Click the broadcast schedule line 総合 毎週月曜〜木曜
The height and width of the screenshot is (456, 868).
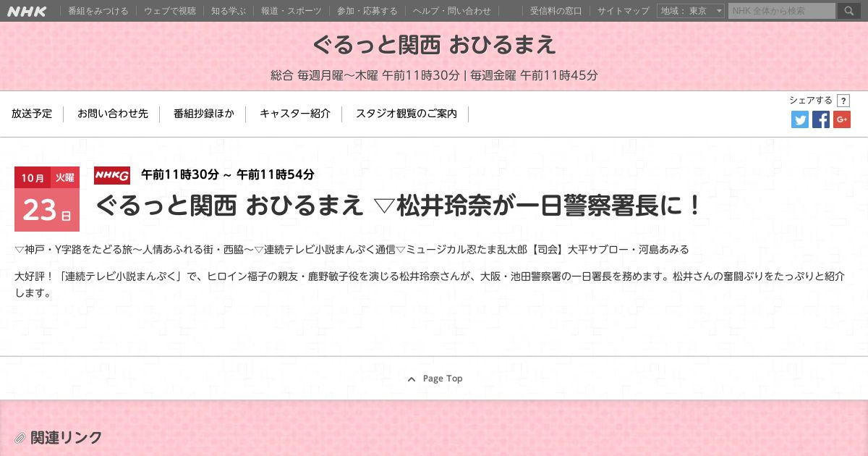[434, 75]
